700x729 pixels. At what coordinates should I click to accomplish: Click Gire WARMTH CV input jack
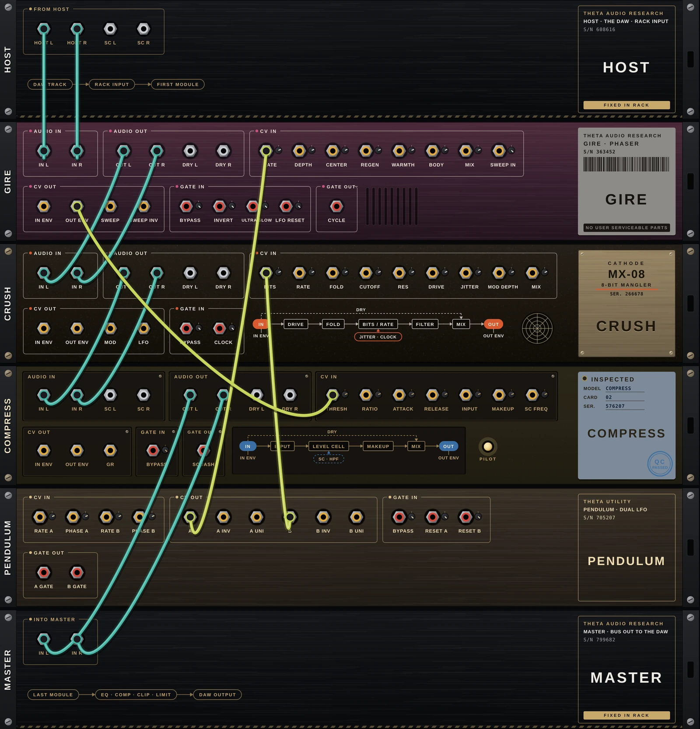(399, 151)
